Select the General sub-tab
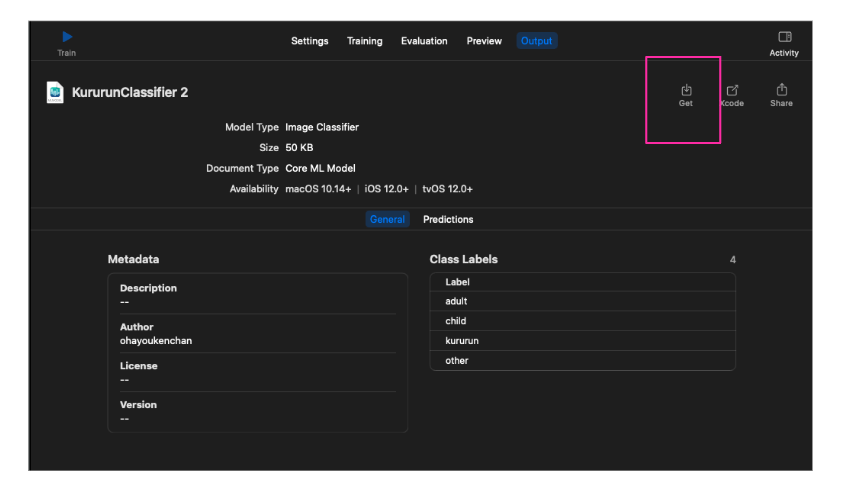 click(x=387, y=219)
